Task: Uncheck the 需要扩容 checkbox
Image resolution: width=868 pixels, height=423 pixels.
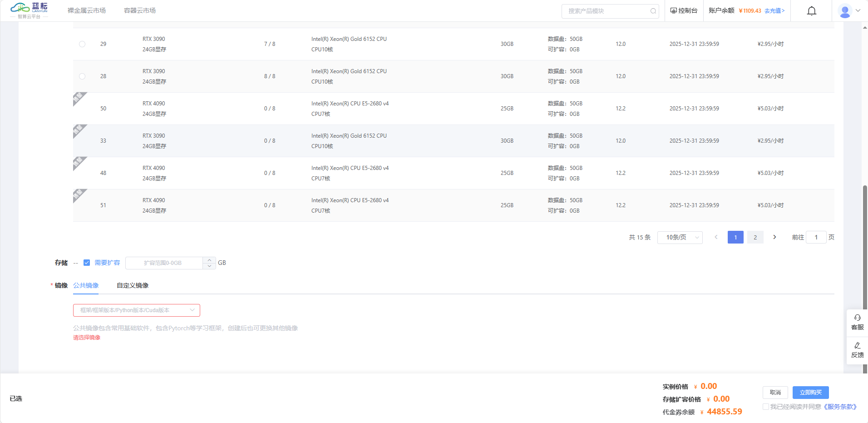Action: point(87,263)
